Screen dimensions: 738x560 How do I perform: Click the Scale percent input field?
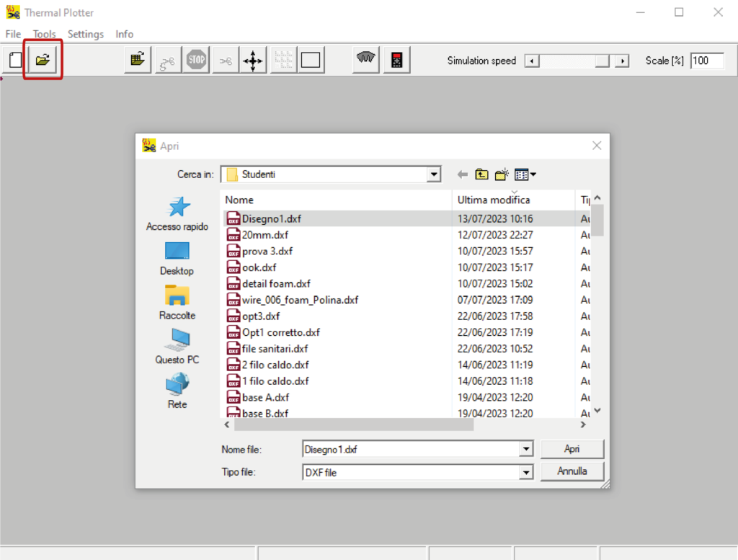706,61
